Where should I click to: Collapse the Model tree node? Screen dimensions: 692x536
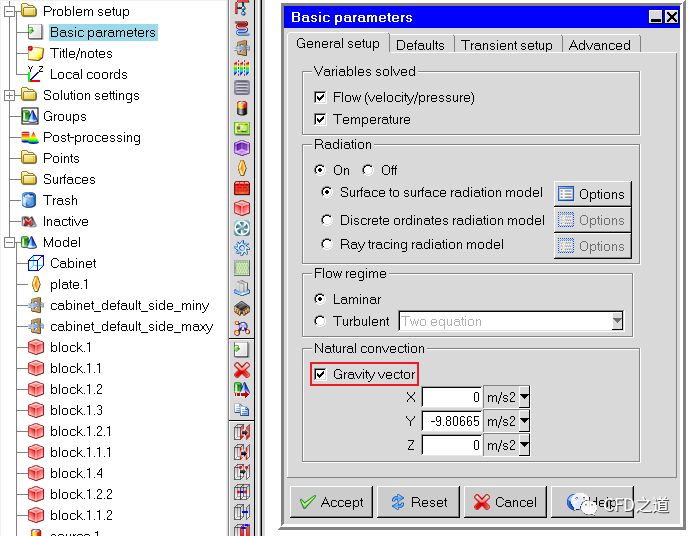9,242
